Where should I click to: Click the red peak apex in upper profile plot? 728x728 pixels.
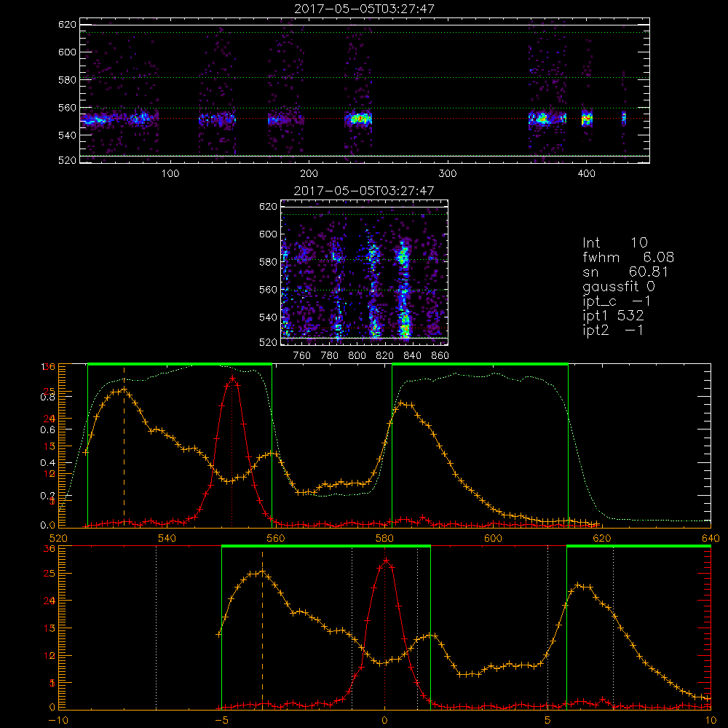click(x=233, y=379)
